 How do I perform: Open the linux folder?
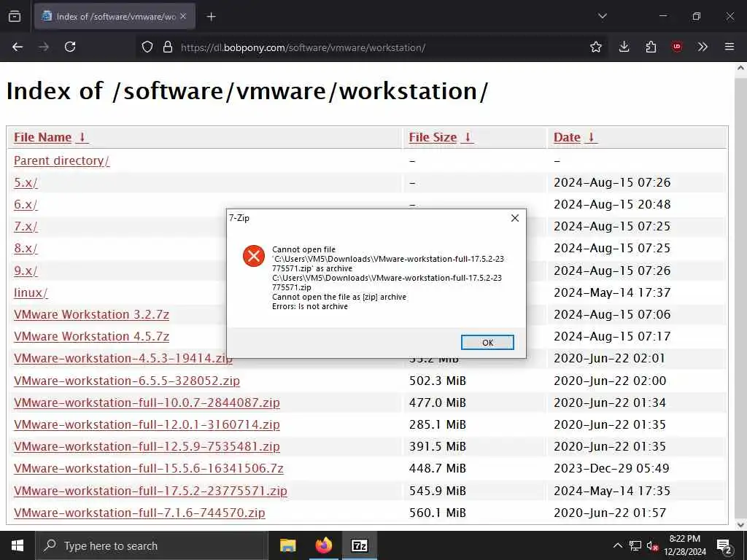pyautogui.click(x=31, y=292)
